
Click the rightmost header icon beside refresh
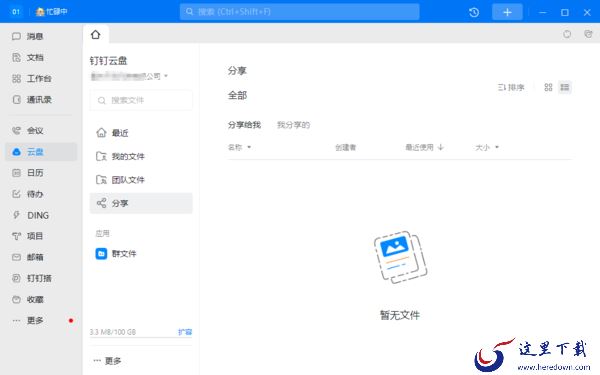(589, 34)
